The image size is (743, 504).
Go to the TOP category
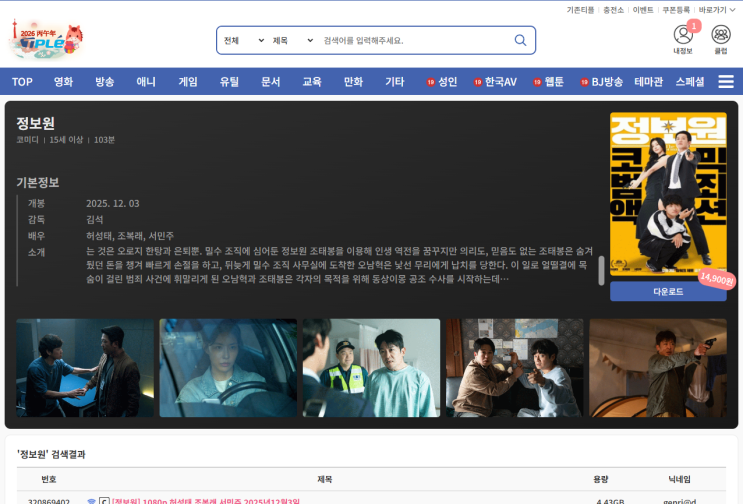22,81
